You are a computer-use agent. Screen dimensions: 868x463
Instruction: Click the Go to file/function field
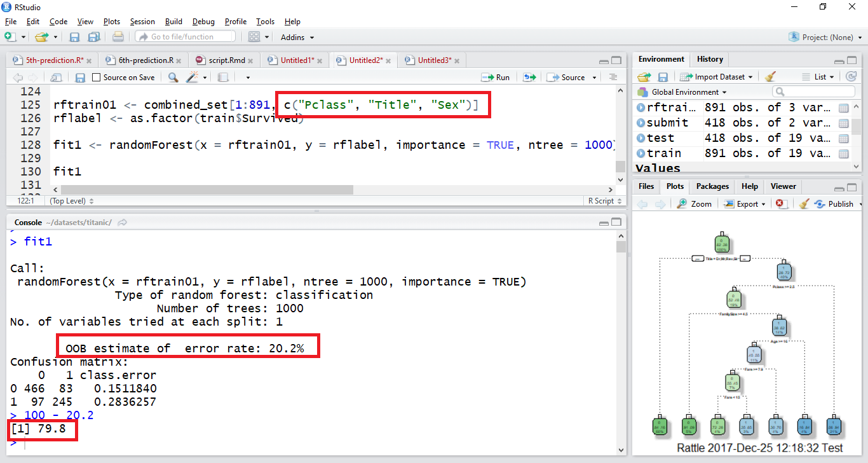(x=186, y=37)
